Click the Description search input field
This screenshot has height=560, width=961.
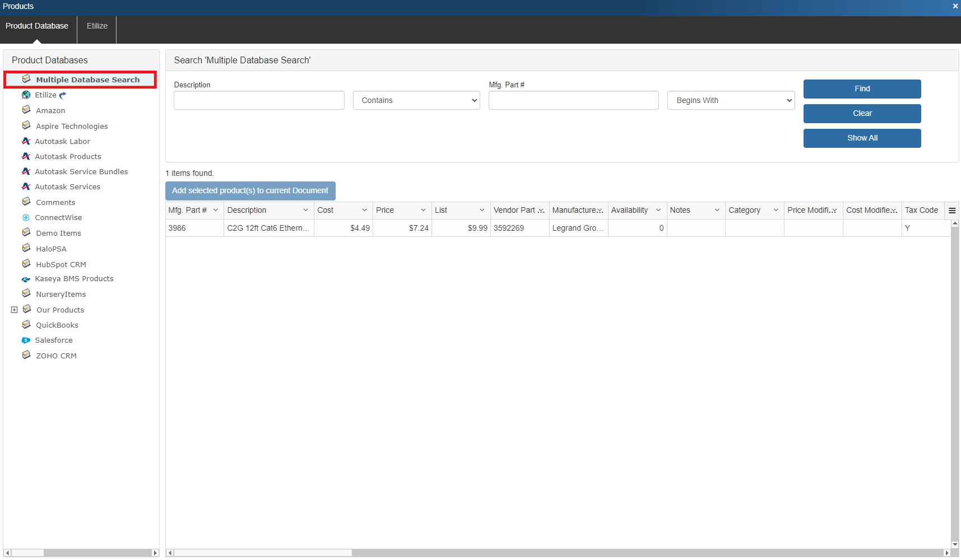point(259,100)
